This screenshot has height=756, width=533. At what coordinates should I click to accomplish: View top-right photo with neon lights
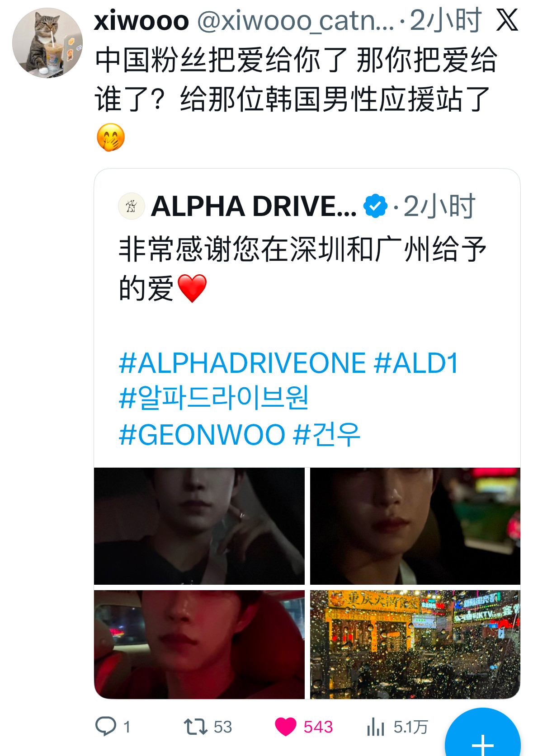click(x=415, y=526)
